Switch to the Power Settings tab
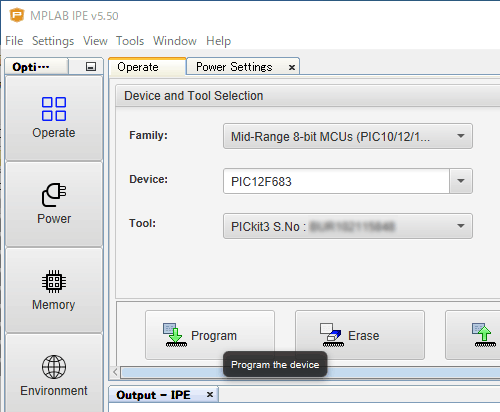500x412 pixels. (234, 67)
